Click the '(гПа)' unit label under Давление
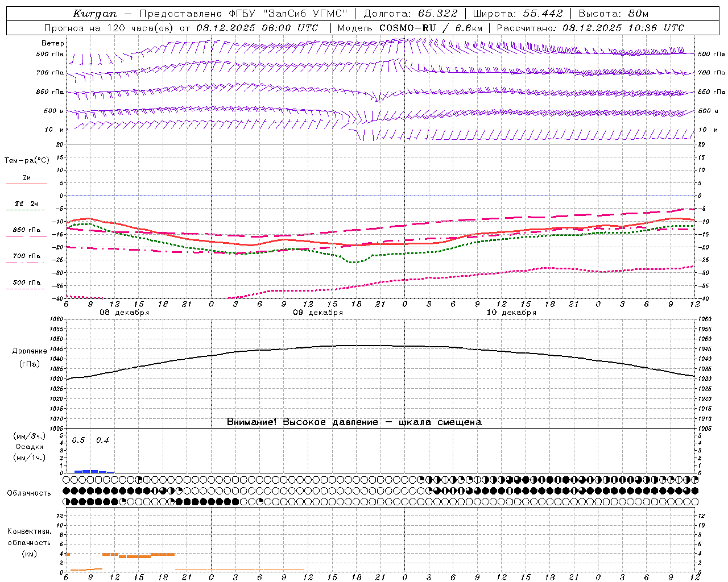 (30, 364)
